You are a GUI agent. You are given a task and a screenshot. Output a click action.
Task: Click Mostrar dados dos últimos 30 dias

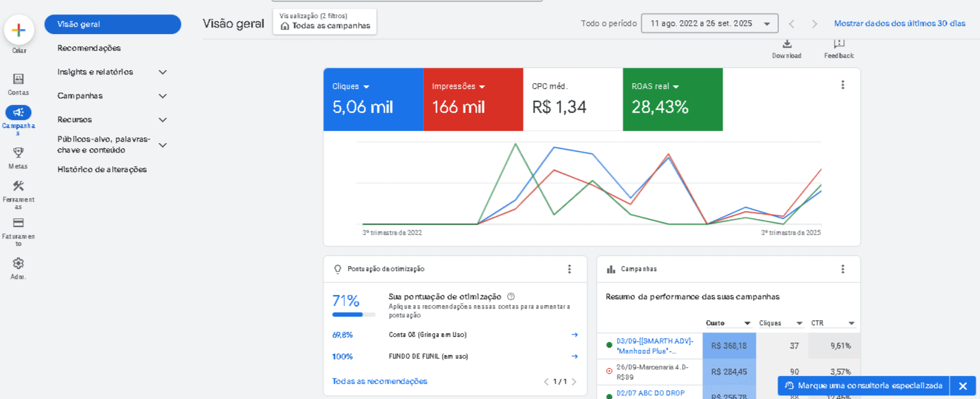(x=899, y=24)
